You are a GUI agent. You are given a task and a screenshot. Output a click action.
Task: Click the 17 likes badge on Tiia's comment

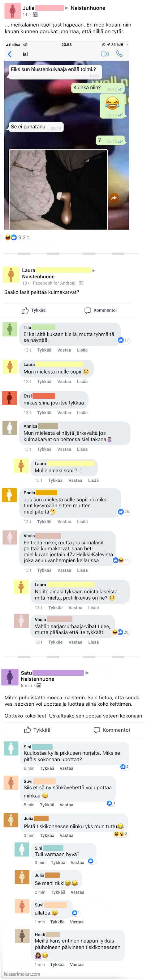tap(124, 340)
